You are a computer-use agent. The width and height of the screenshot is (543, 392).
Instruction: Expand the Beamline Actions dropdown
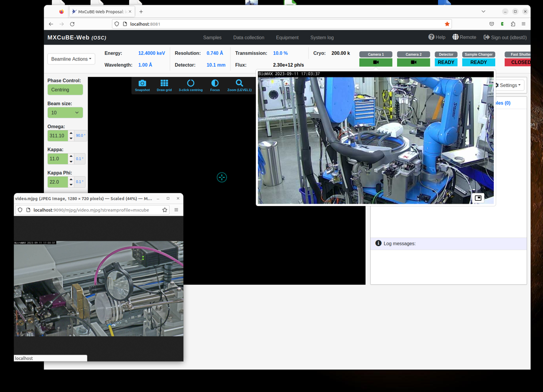coord(71,59)
